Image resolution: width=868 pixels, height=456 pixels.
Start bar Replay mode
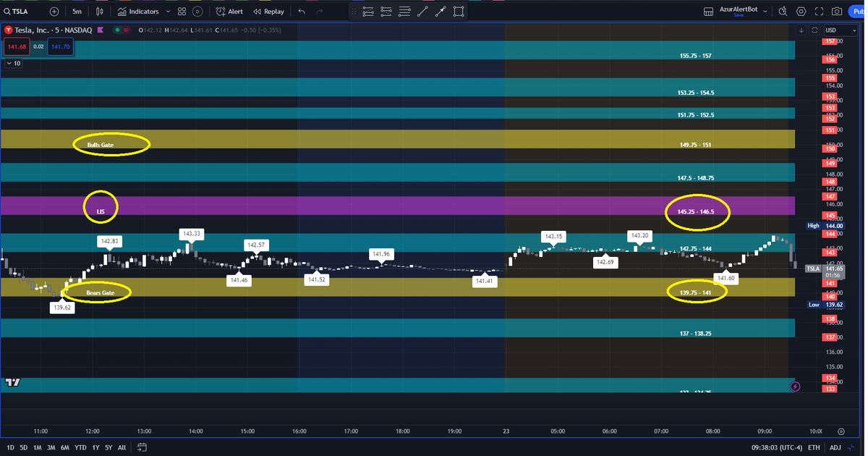[x=268, y=12]
